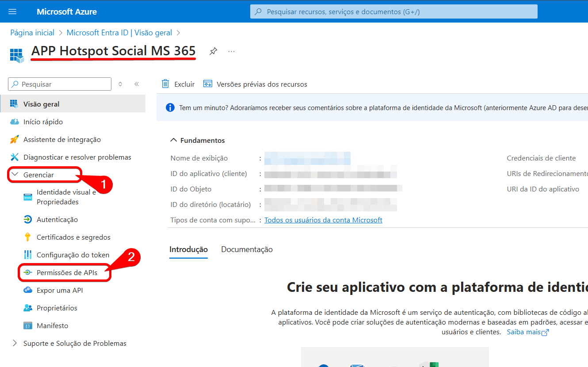The height and width of the screenshot is (367, 588).
Task: Open the hamburger portal menu
Action: click(x=12, y=11)
